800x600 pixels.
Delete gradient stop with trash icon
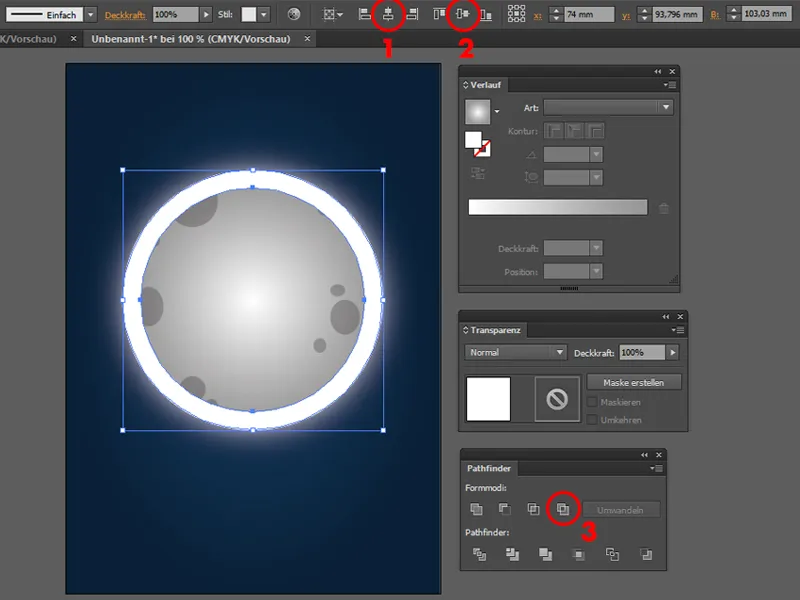[664, 208]
